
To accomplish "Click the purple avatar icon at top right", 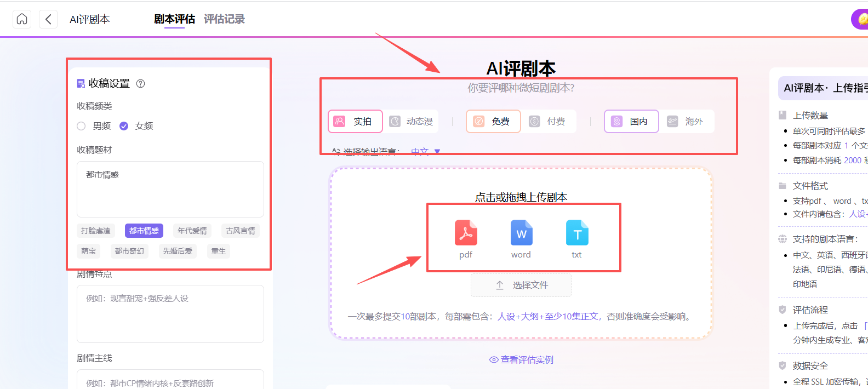I will click(x=860, y=19).
